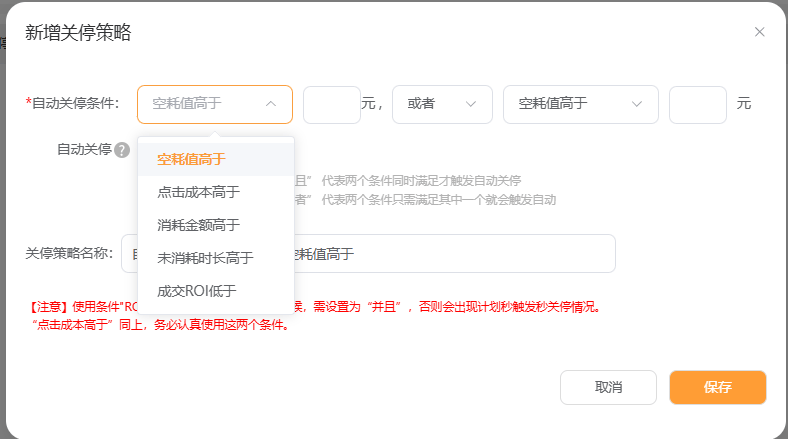Choose 成交ROI低于 from the options

pos(198,291)
